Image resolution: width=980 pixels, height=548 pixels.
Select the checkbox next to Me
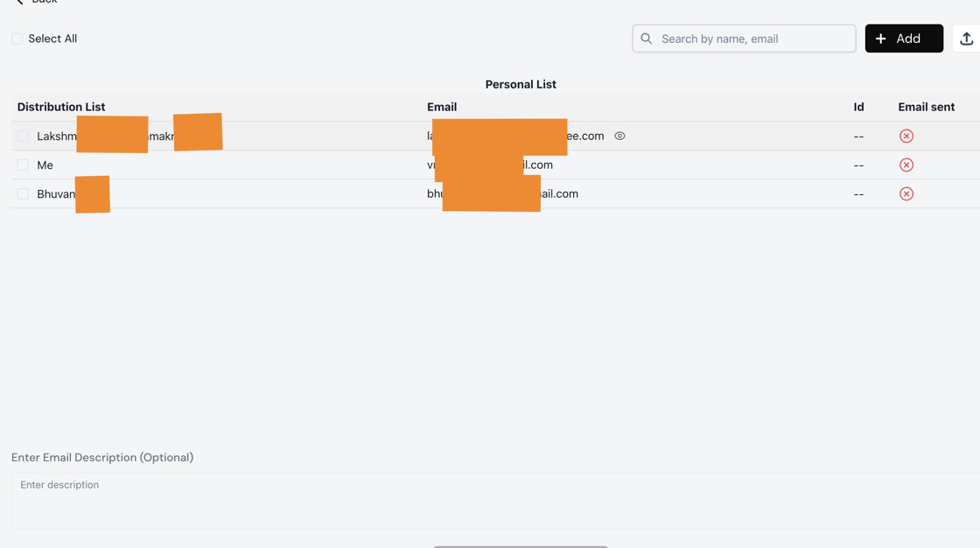[23, 165]
